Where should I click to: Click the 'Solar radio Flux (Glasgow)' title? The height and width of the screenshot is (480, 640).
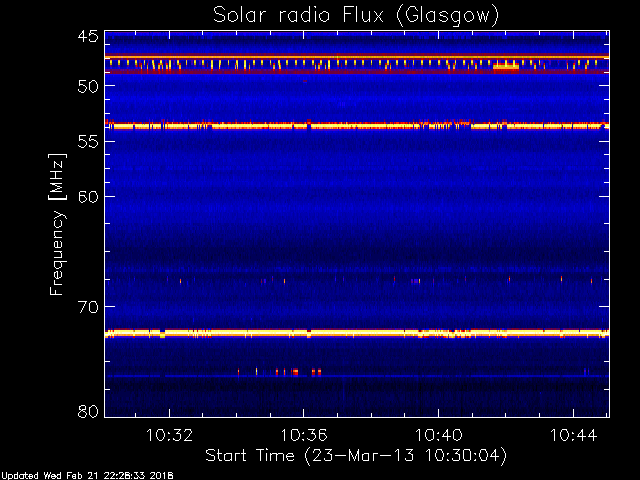(x=356, y=15)
